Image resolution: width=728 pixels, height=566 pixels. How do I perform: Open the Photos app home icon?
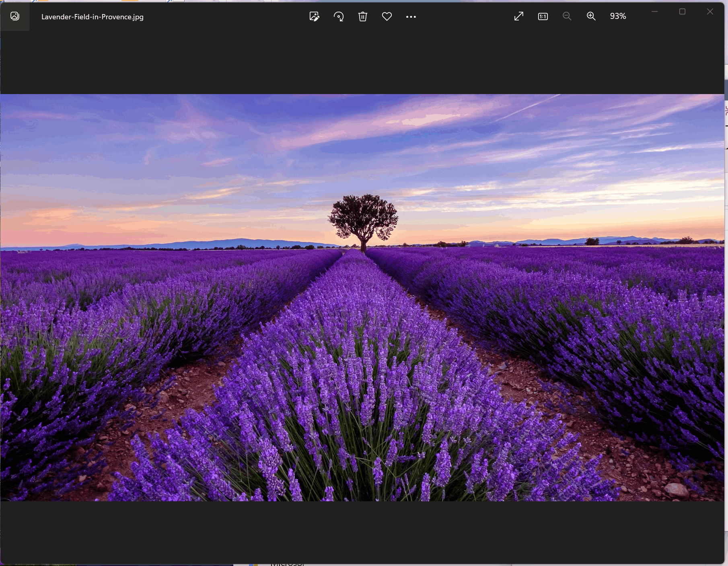[x=15, y=16]
